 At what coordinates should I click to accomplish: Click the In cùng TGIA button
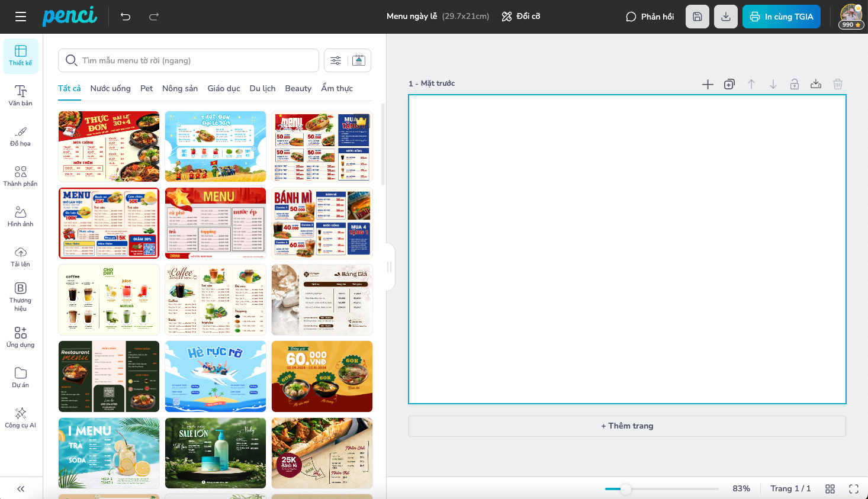coord(781,17)
